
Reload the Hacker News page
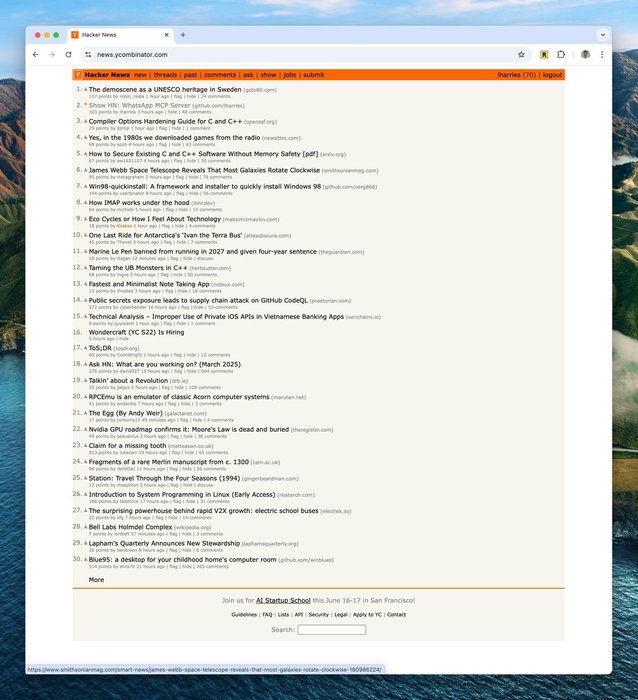click(68, 54)
